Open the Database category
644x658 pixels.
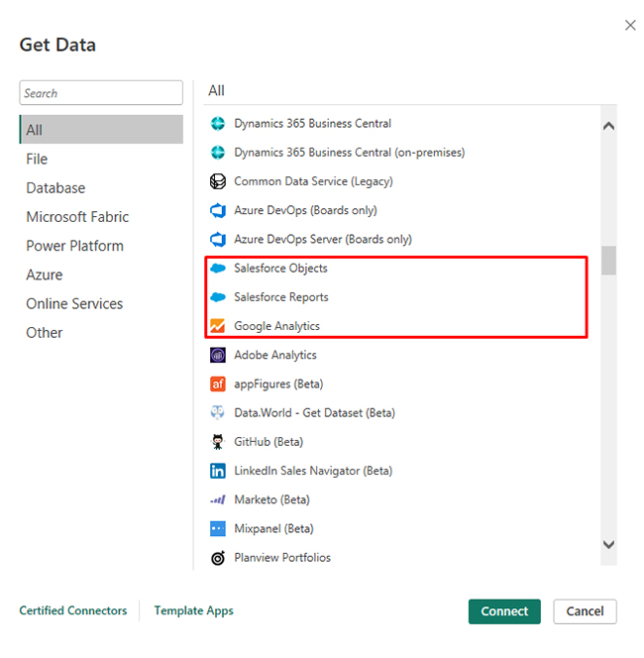click(101, 188)
